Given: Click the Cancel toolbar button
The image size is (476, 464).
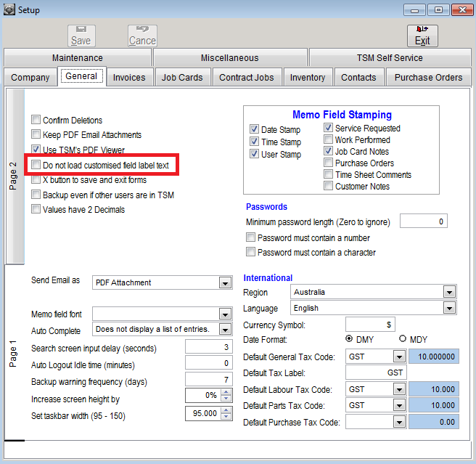Looking at the screenshot, I should click(x=142, y=36).
